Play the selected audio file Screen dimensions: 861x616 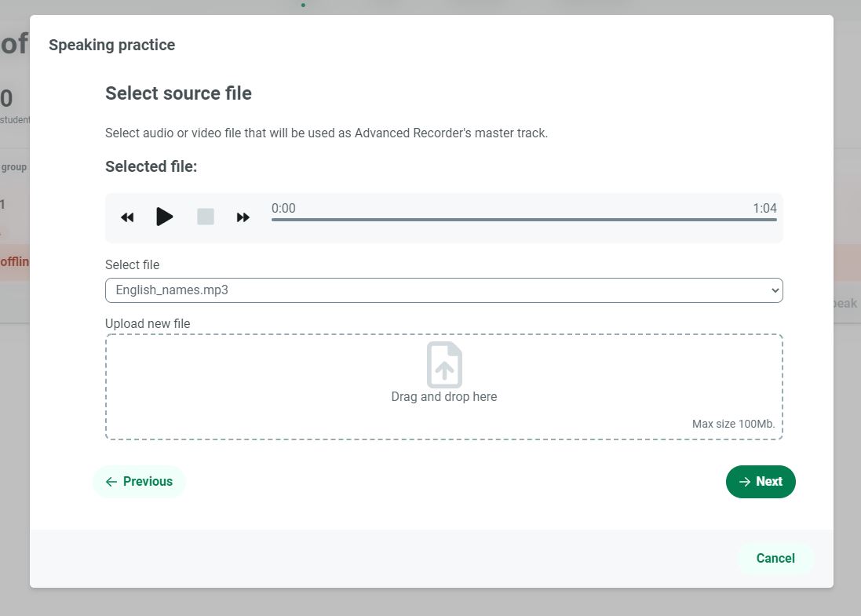click(x=164, y=217)
